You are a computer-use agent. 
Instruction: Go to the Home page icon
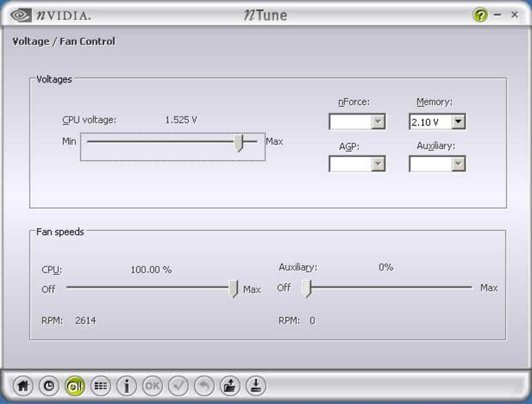[23, 386]
